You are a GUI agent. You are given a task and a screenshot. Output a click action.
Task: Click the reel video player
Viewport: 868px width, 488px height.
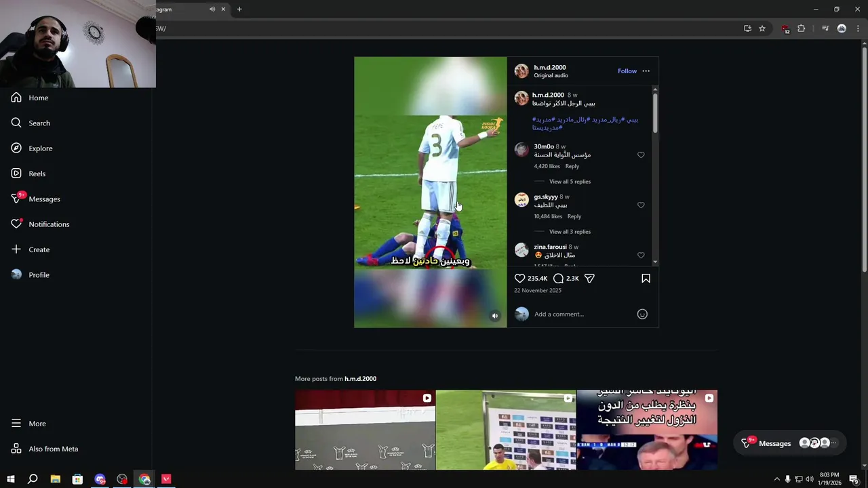[430, 192]
